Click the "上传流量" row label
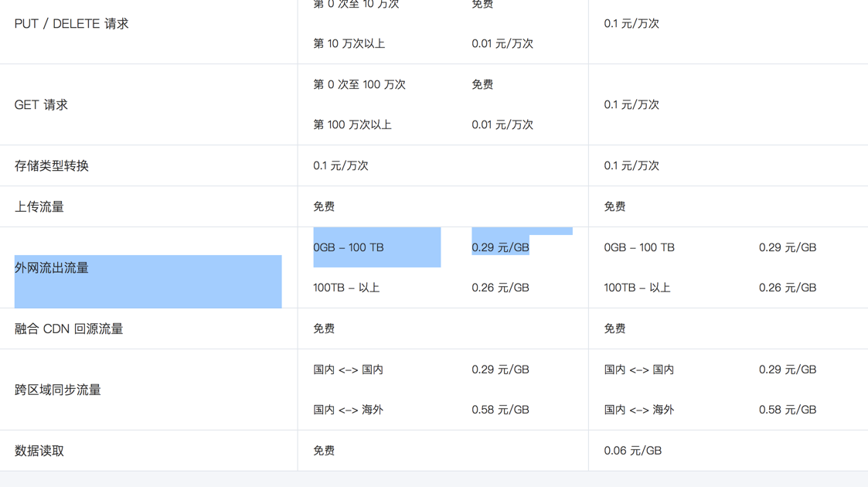 pos(39,207)
